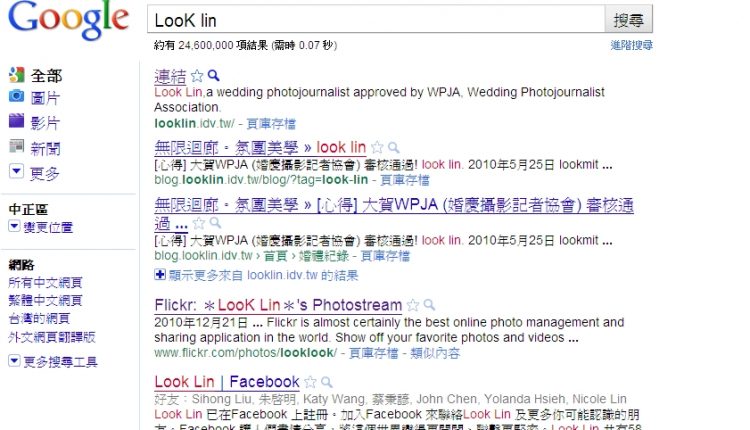Select the 新聞 newspaper icon in sidebar
Image resolution: width=750 pixels, height=430 pixels.
pyautogui.click(x=16, y=146)
